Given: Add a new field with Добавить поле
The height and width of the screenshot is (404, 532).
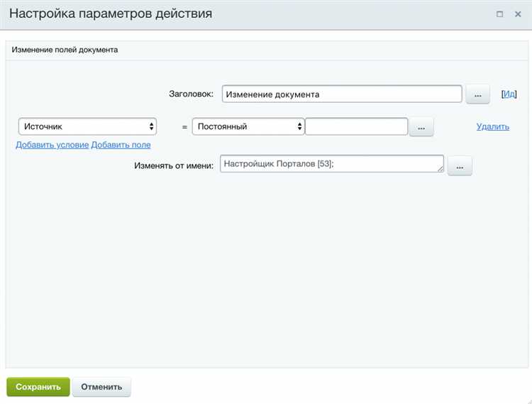Looking at the screenshot, I should 121,145.
